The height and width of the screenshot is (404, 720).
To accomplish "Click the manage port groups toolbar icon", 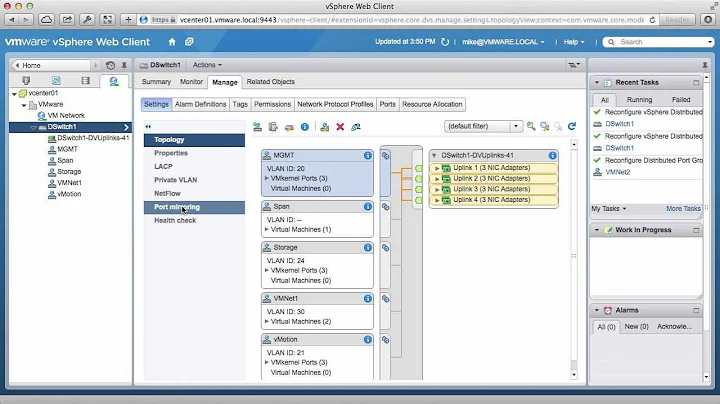I will (289, 127).
